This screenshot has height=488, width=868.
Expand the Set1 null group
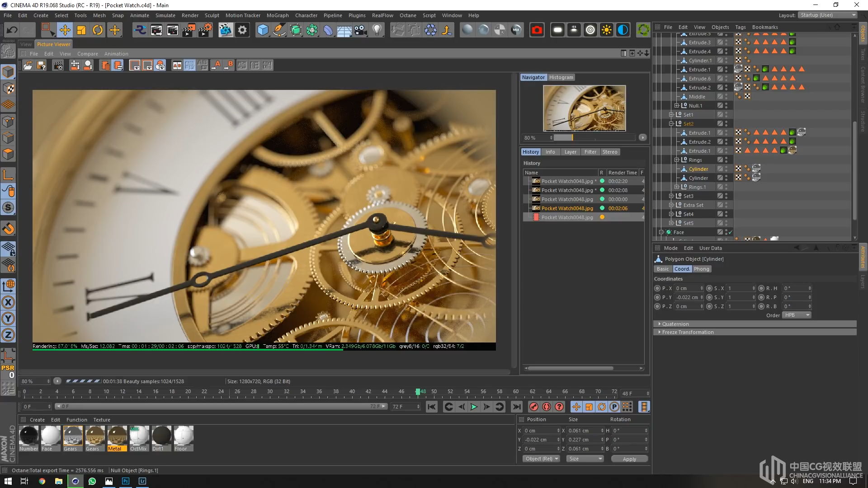click(x=671, y=115)
